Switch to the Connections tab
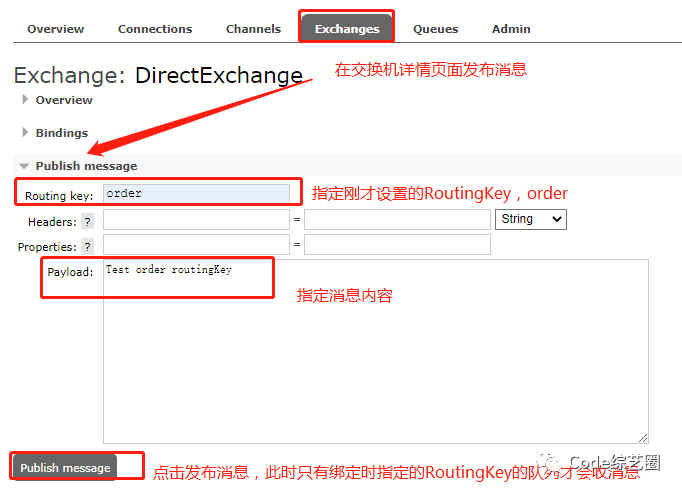 tap(155, 29)
